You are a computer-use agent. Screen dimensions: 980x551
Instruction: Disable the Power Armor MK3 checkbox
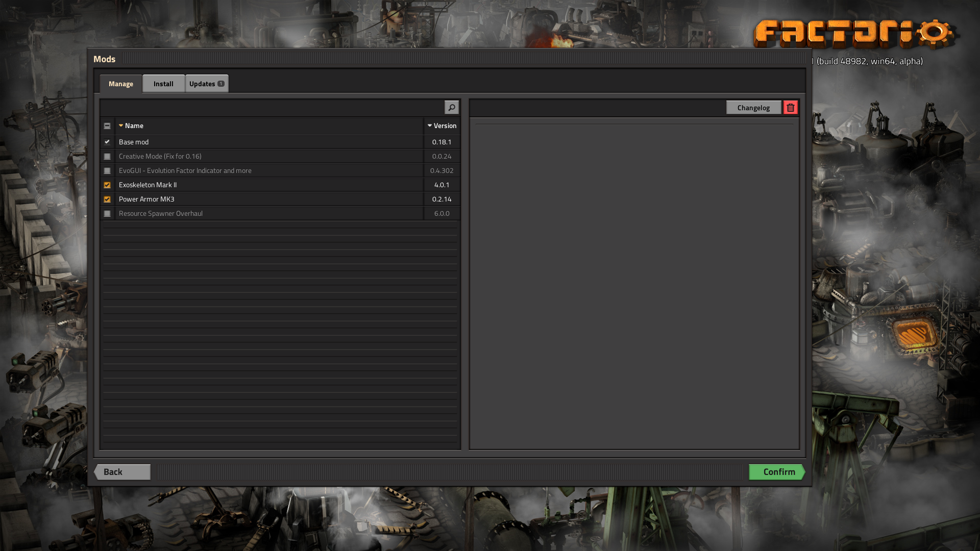[x=107, y=199]
